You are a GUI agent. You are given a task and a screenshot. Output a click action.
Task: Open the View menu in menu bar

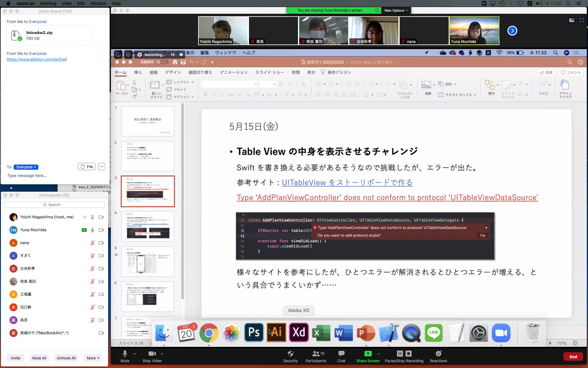coord(66,3)
